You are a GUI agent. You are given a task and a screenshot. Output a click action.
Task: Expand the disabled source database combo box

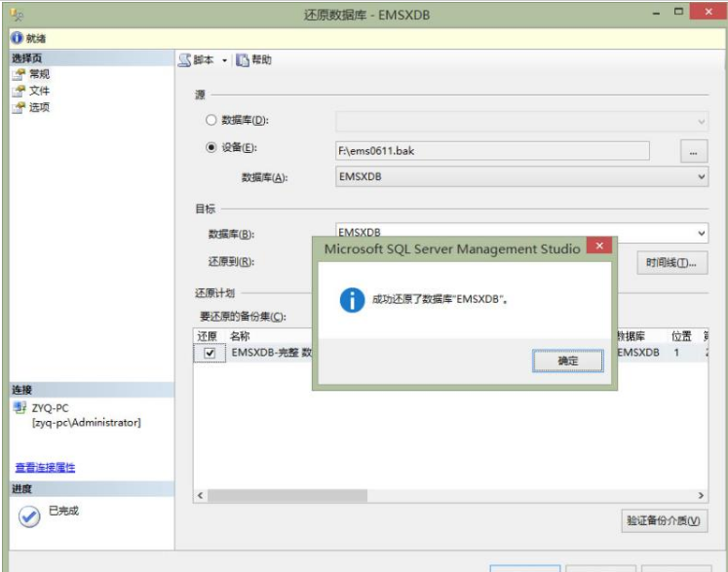701,122
